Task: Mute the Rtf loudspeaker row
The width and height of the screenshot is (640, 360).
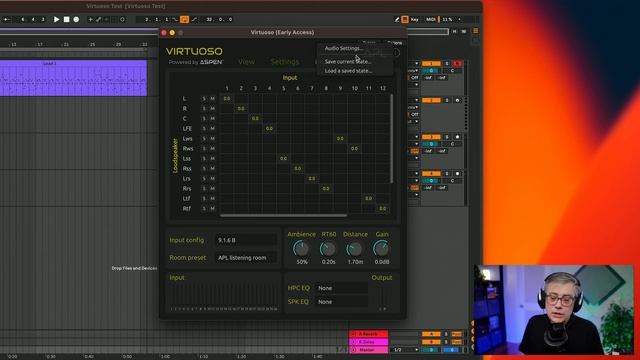Action: coord(212,209)
